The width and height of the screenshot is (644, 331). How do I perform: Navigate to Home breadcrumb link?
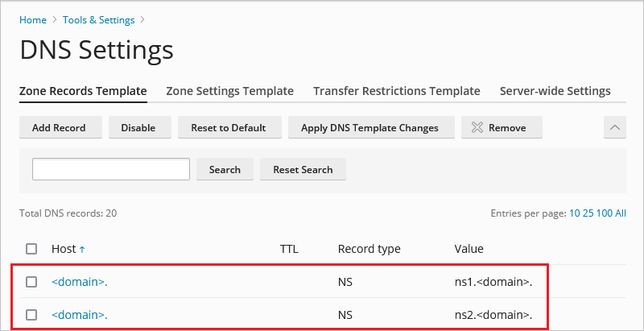(x=33, y=20)
